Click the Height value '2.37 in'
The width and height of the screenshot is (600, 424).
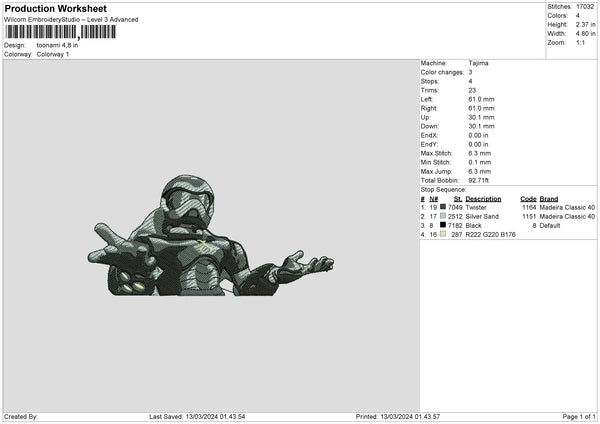pos(585,24)
